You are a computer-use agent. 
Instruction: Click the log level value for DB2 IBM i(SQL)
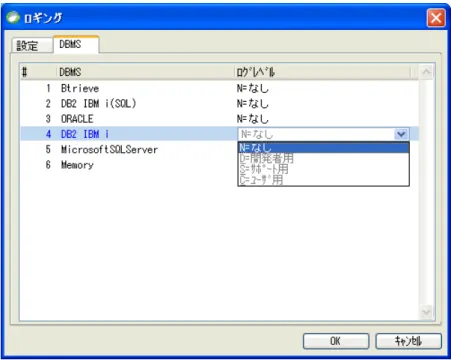(x=253, y=104)
